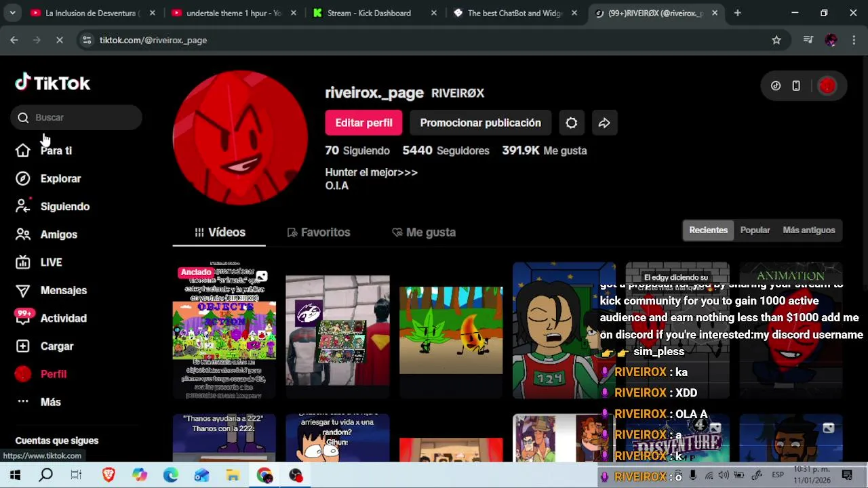Open Chrome profile avatar in toolbar
Image resolution: width=868 pixels, height=488 pixels.
(x=831, y=40)
